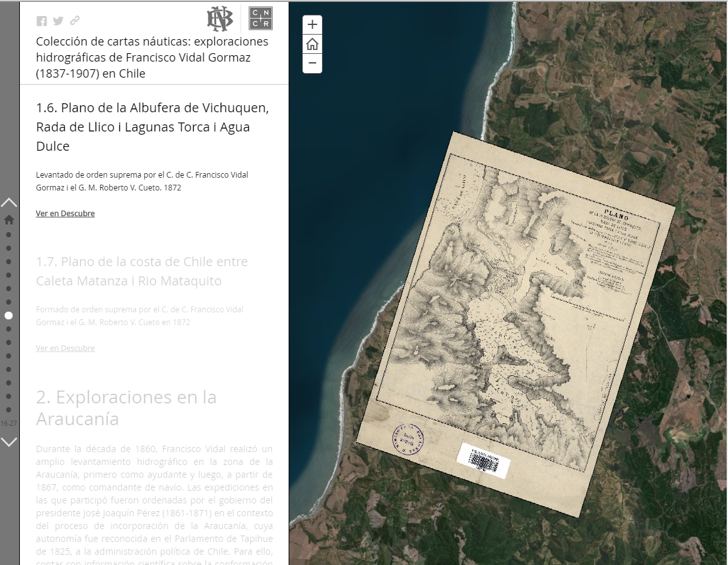
Task: Open the Biblioteca Nacional logo
Action: (x=219, y=19)
